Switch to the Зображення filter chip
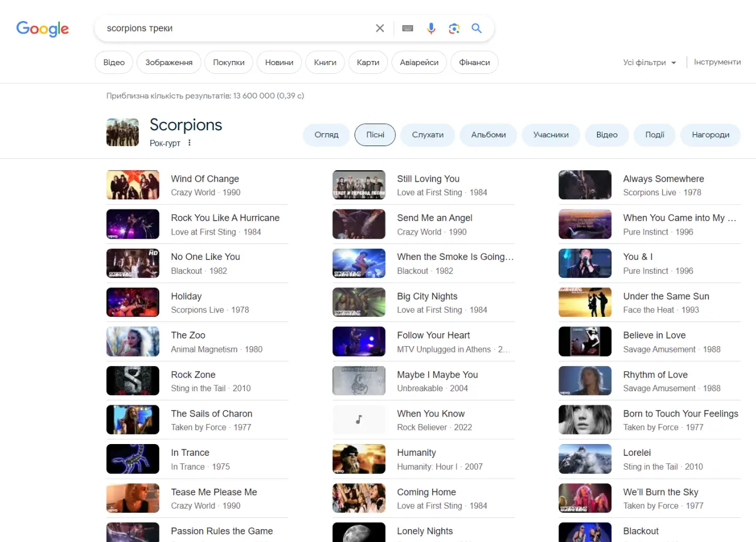This screenshot has height=542, width=756. point(169,62)
